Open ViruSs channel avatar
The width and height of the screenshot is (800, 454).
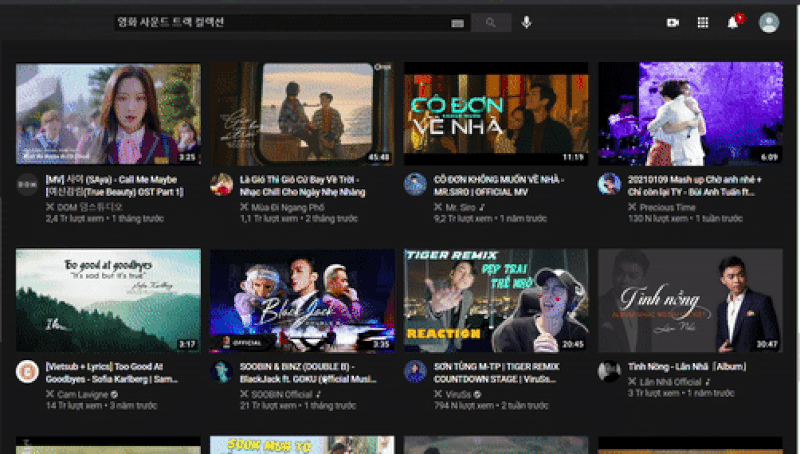tap(415, 371)
